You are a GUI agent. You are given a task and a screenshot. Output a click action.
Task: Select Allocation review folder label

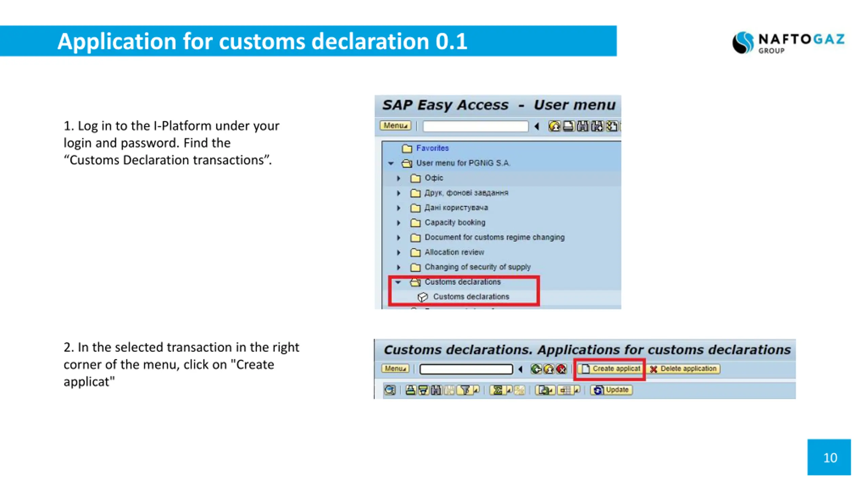pyautogui.click(x=454, y=252)
